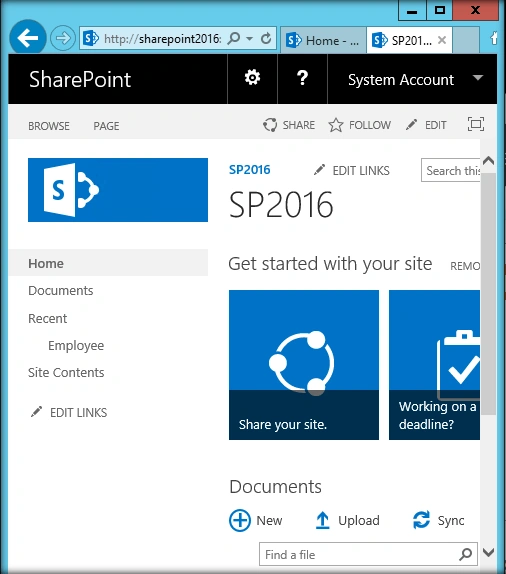Click the FOLLOW star button
Screen dimensions: 506x574
[360, 125]
